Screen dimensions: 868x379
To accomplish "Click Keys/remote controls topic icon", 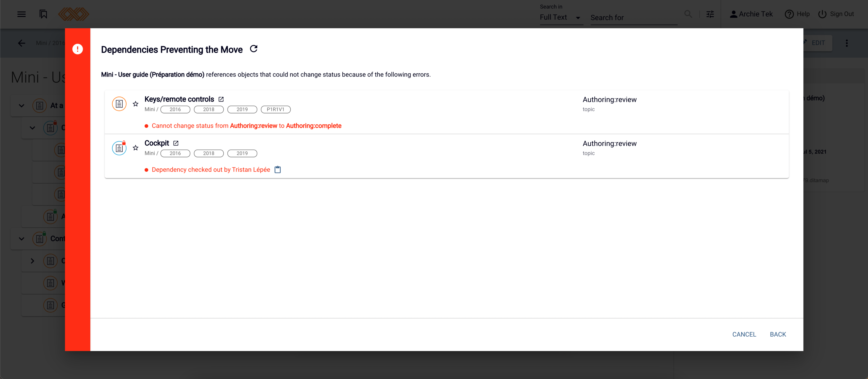I will point(119,104).
